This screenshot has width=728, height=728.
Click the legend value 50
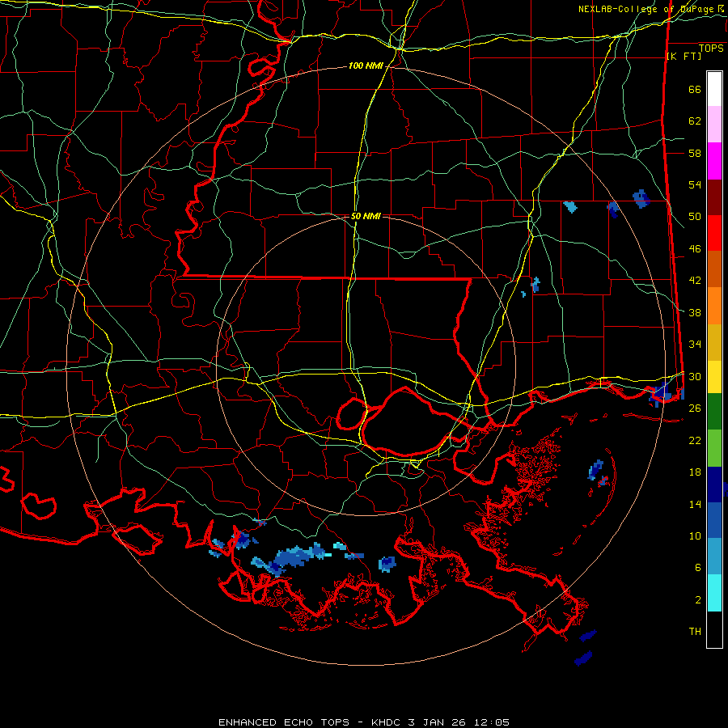click(x=695, y=217)
